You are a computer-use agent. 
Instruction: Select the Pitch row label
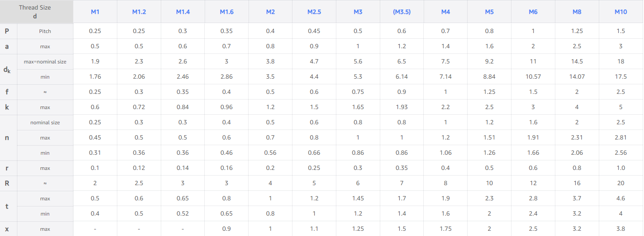pos(45,31)
